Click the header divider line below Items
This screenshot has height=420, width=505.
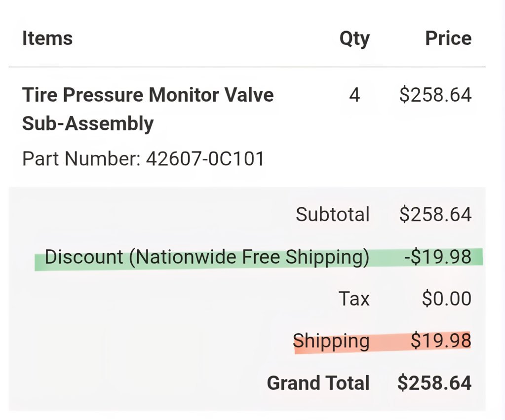(247, 67)
